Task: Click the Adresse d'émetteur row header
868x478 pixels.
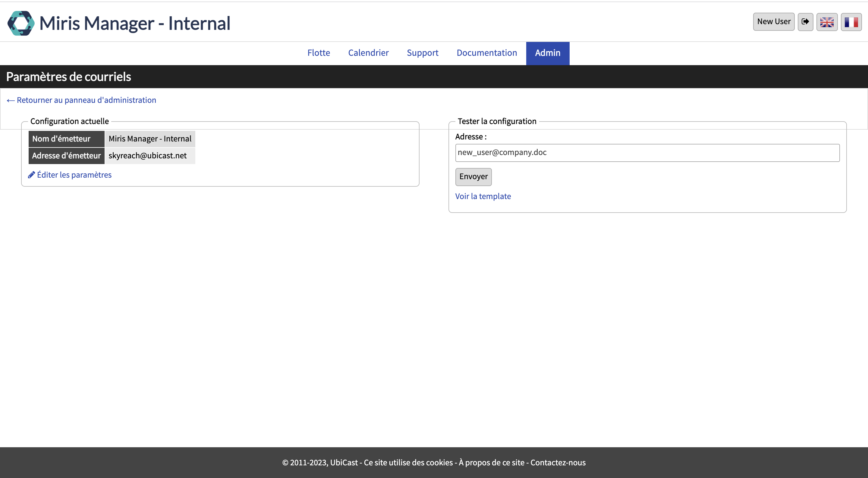Action: coord(66,155)
